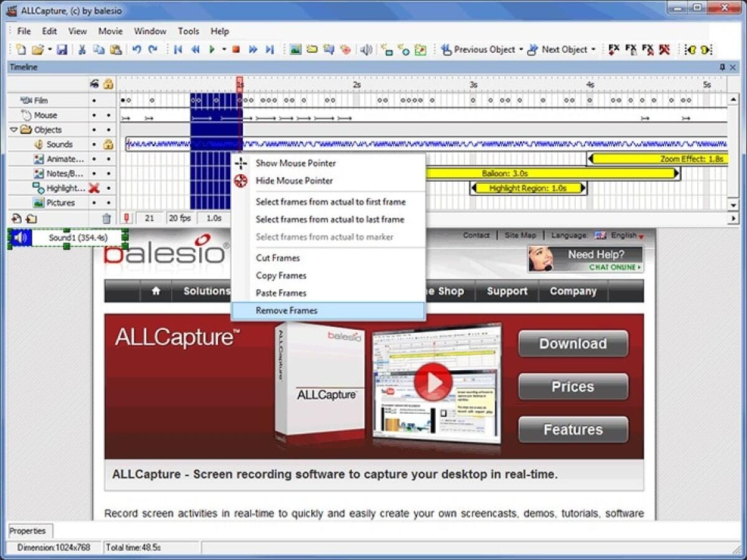Open the Tools menu
Image resolution: width=747 pixels, height=560 pixels.
pyautogui.click(x=188, y=31)
